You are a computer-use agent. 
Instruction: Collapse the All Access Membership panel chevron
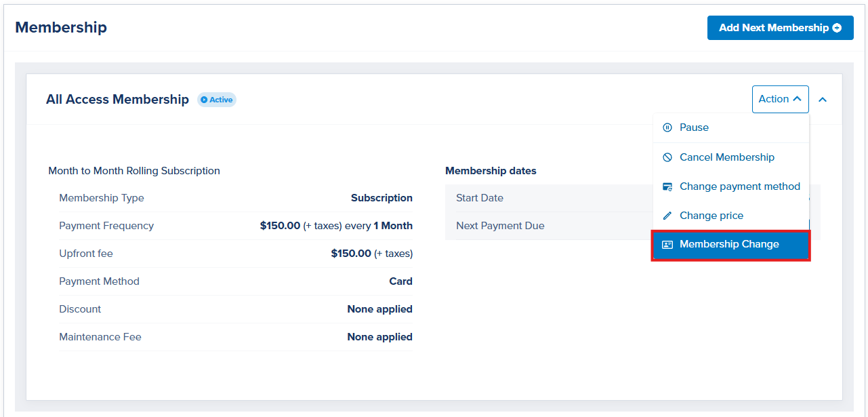[x=823, y=100]
